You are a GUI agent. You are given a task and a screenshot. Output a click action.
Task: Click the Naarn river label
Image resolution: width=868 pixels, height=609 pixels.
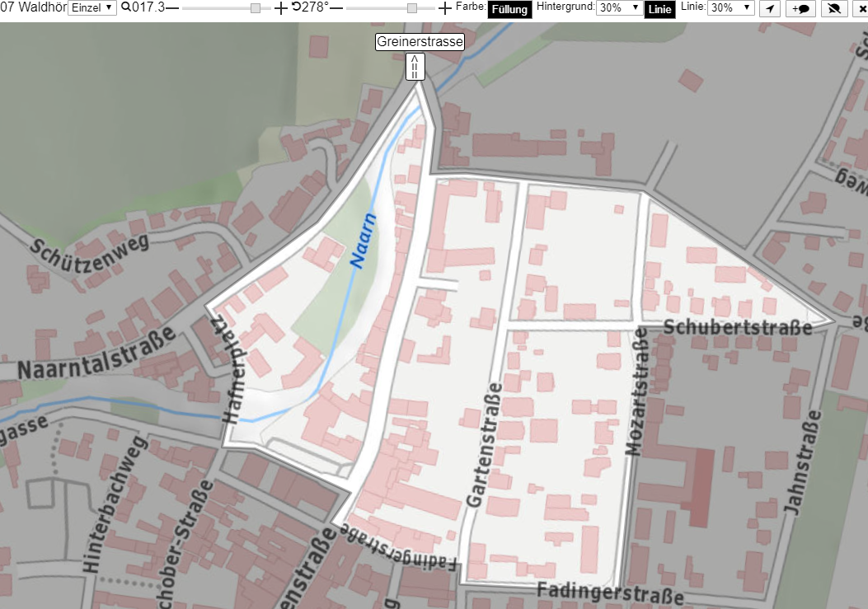pos(364,241)
